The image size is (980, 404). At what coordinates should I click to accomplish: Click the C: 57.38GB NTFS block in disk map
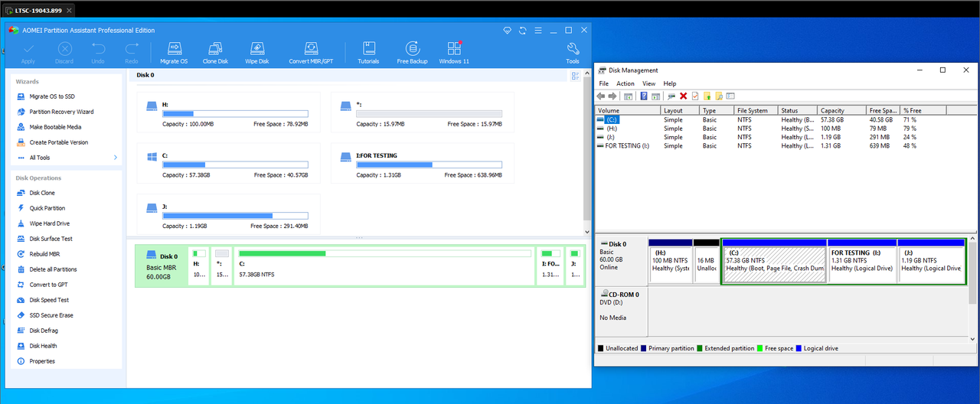[x=385, y=266]
